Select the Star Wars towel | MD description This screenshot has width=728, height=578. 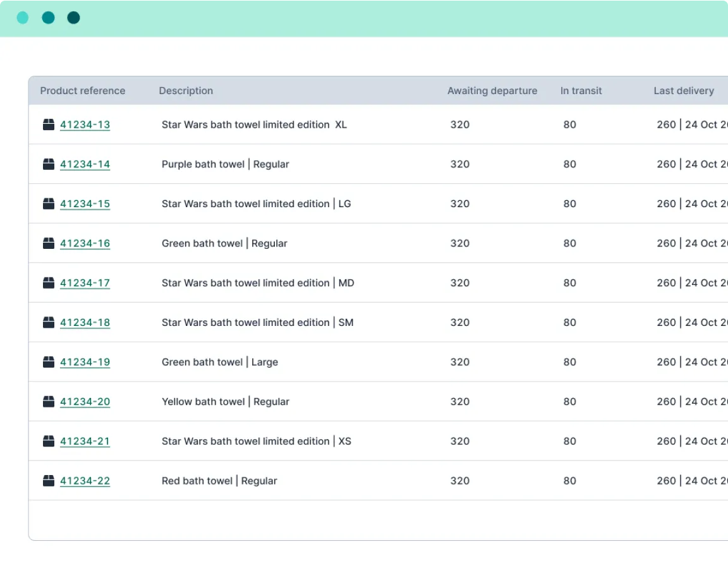pos(258,283)
